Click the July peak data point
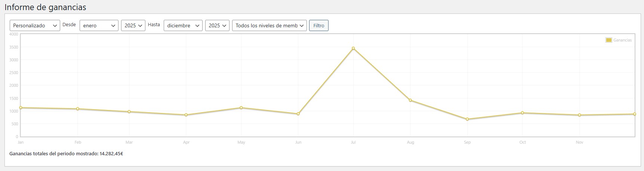The width and height of the screenshot is (644, 171). tap(353, 48)
